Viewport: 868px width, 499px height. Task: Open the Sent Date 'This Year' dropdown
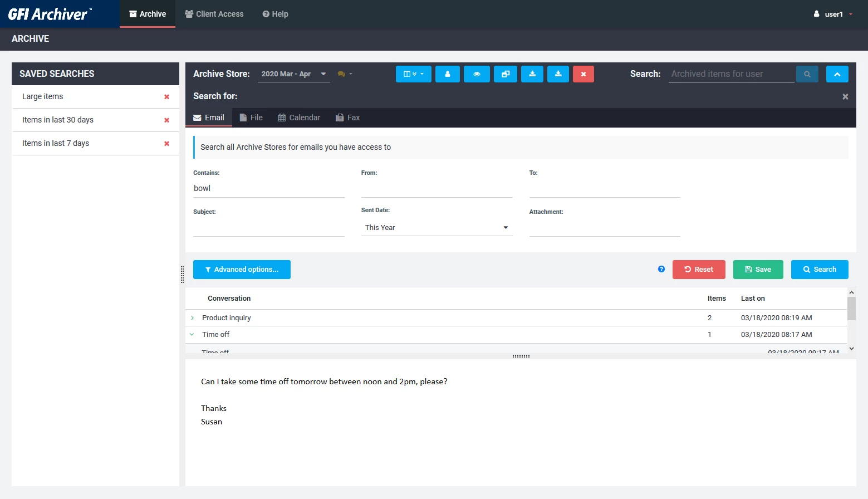click(x=437, y=228)
